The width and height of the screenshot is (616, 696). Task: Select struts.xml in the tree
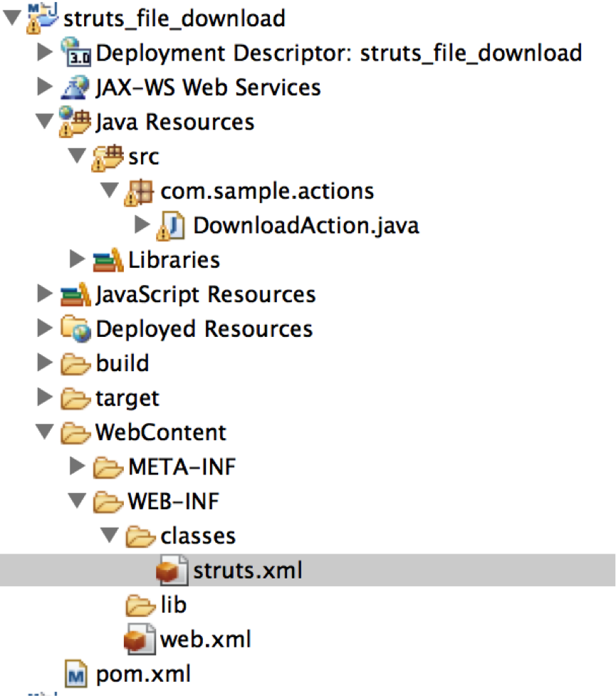click(247, 571)
